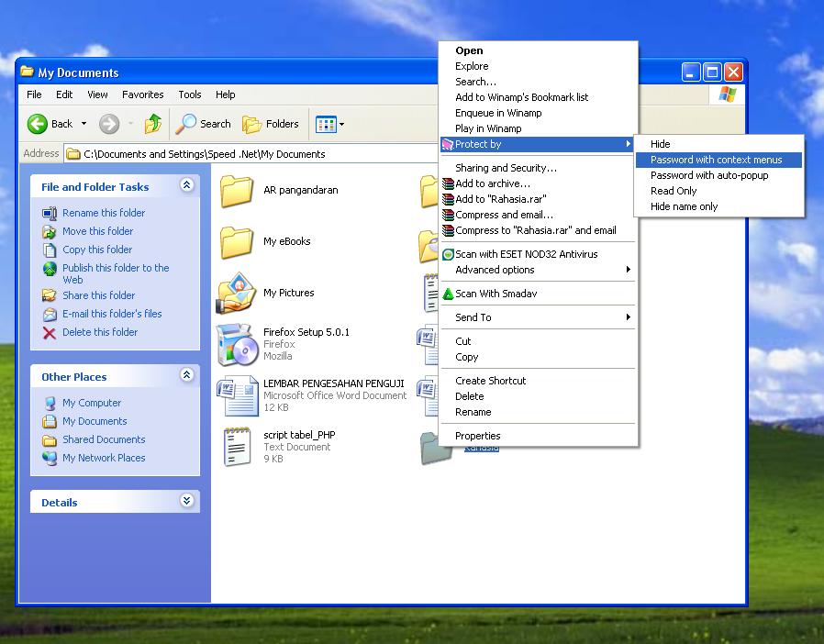Open the Views dropdown arrow
824x644 pixels.
341,125
